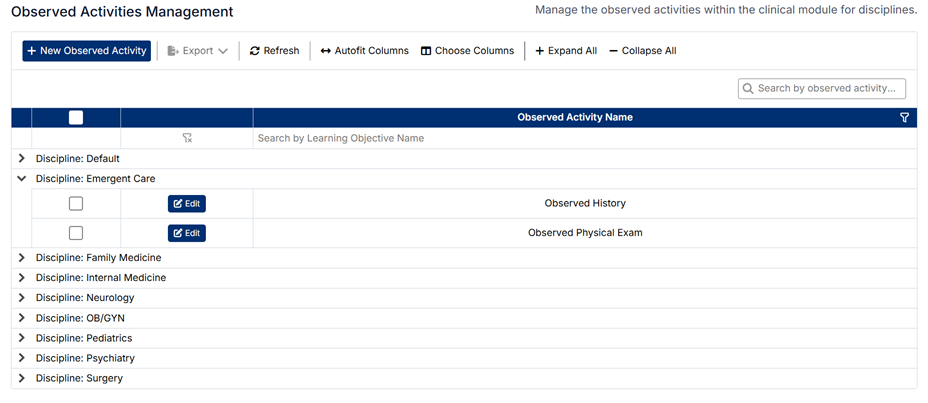Edit the Observed History activity
The width and height of the screenshot is (928, 403).
[x=187, y=204]
